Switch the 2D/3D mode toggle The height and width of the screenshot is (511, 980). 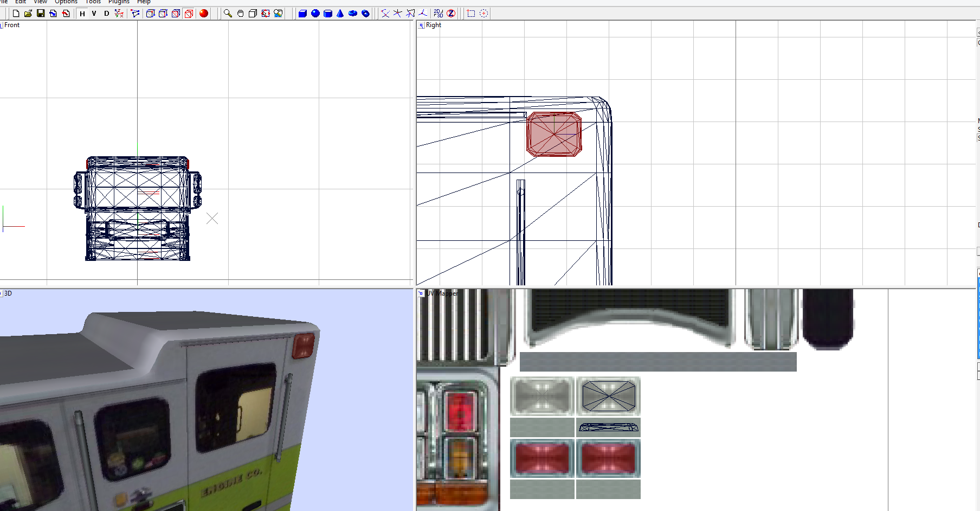pyautogui.click(x=438, y=14)
